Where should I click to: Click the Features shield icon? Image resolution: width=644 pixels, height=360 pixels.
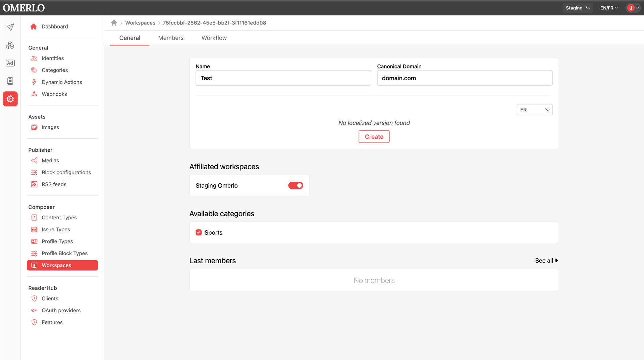point(34,322)
